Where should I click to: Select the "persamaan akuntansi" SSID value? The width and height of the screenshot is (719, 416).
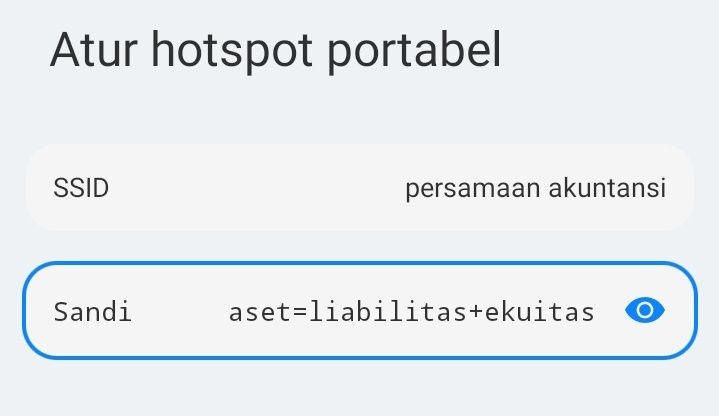(x=535, y=189)
